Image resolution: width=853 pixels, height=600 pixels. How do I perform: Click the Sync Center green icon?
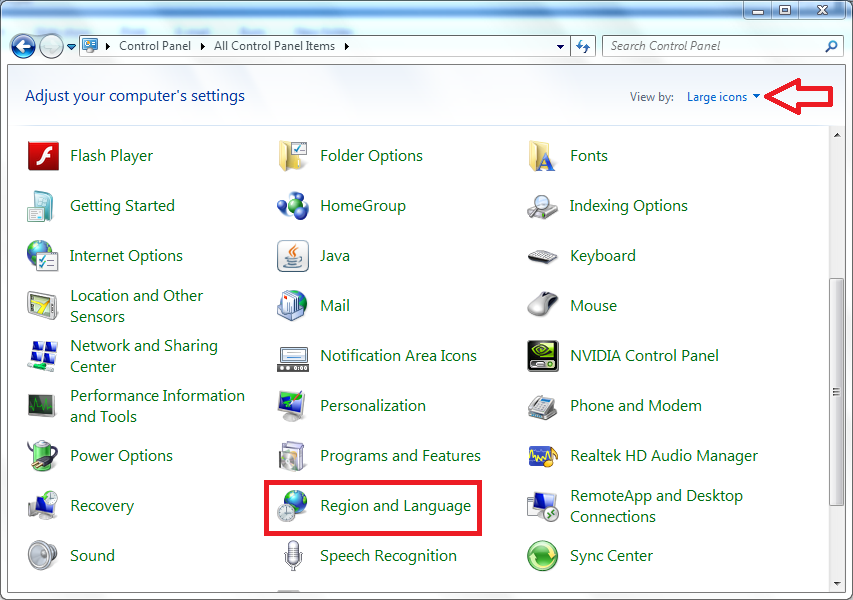click(542, 556)
